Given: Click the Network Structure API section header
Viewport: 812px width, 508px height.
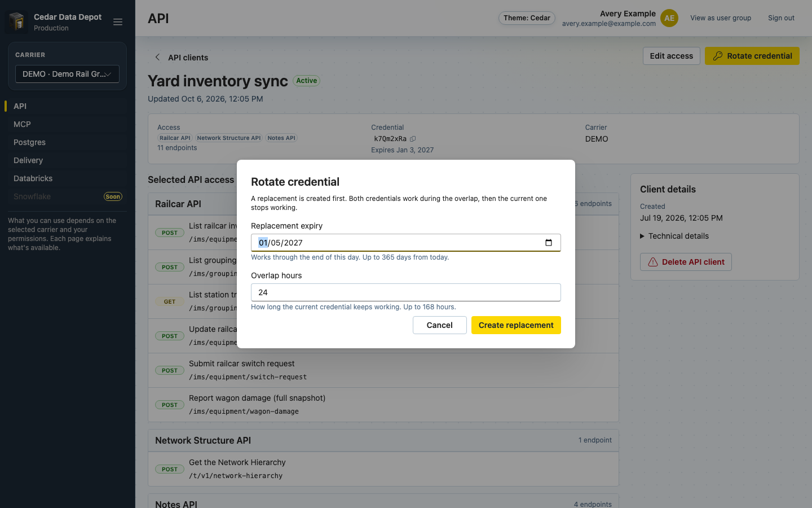Looking at the screenshot, I should (383, 440).
